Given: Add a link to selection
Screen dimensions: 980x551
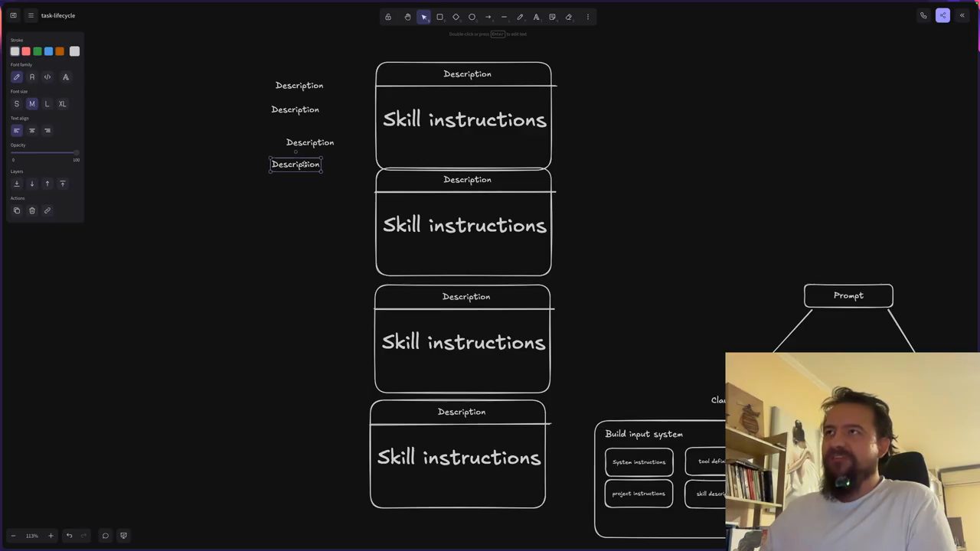Looking at the screenshot, I should [47, 210].
